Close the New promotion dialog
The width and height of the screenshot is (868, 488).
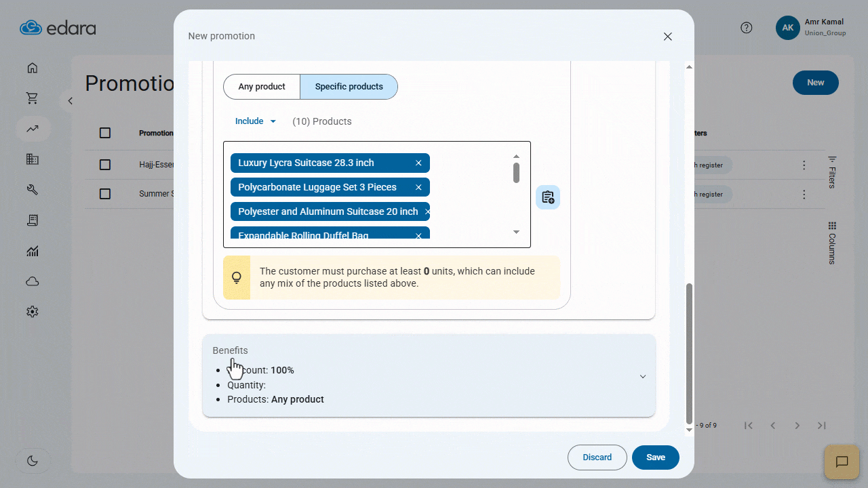pos(668,37)
